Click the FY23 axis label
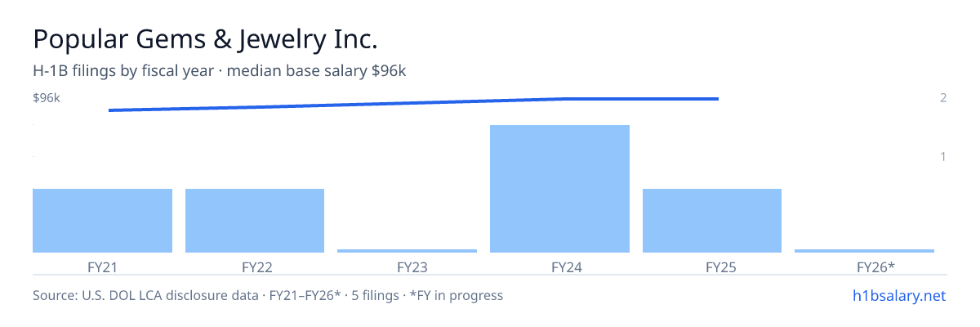 pyautogui.click(x=407, y=267)
